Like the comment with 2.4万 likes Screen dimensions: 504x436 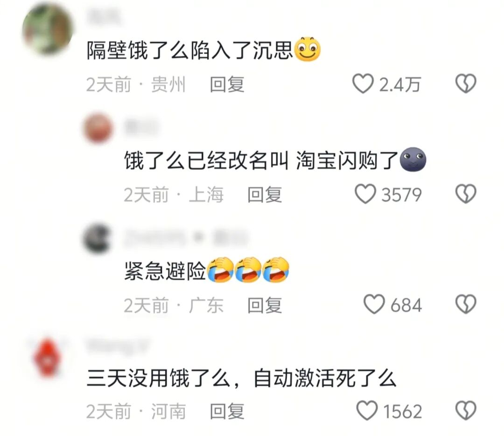click(x=363, y=84)
